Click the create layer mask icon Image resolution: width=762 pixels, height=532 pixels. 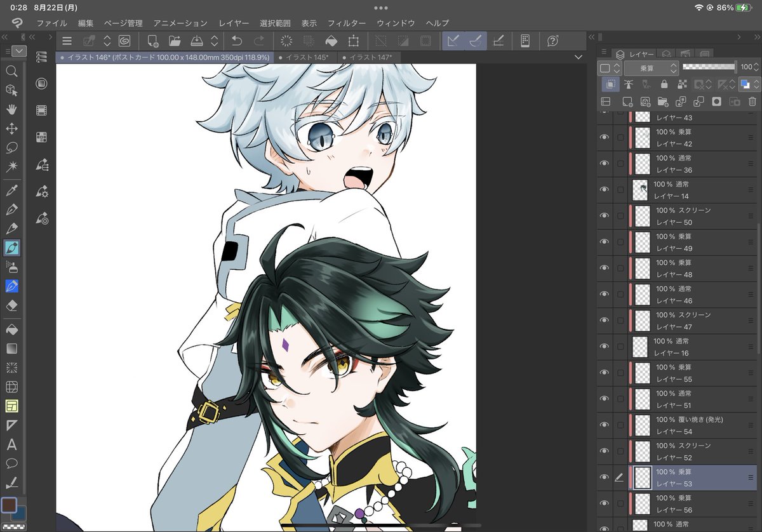[x=716, y=102]
